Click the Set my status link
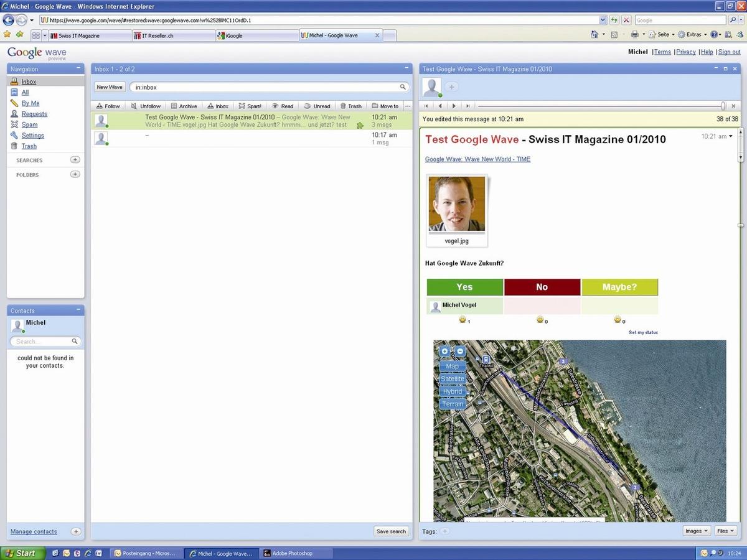 (x=643, y=332)
